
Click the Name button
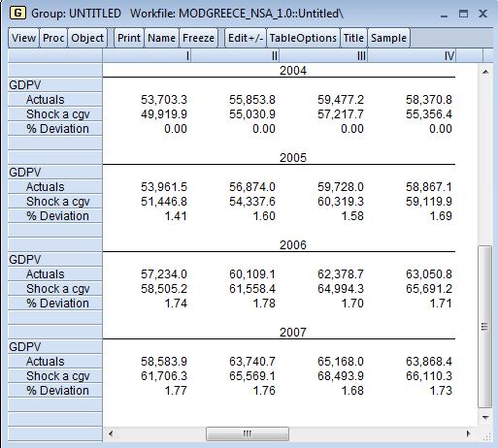[x=161, y=38]
